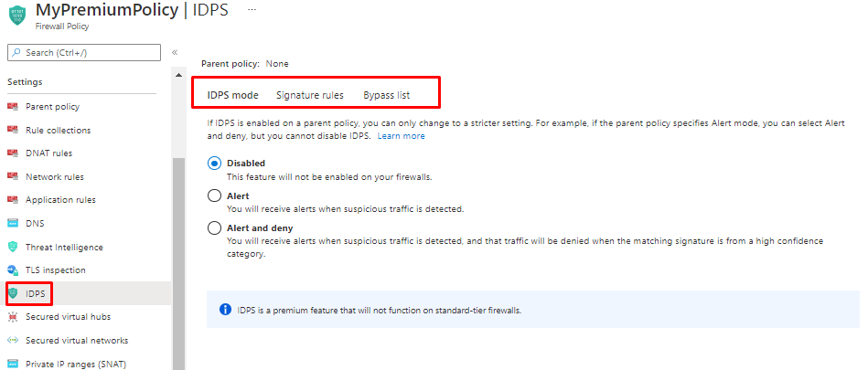
Task: Open the ellipsis menu beside the IDPS title
Action: [252, 8]
